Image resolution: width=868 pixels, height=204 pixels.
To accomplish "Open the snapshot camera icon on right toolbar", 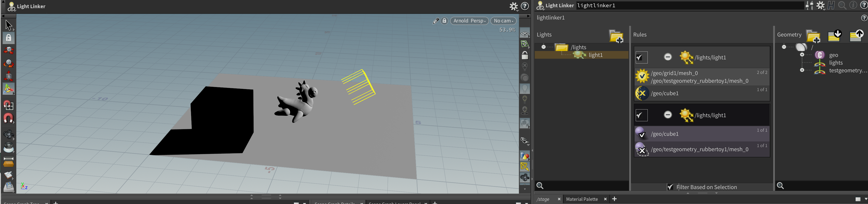I will [525, 177].
